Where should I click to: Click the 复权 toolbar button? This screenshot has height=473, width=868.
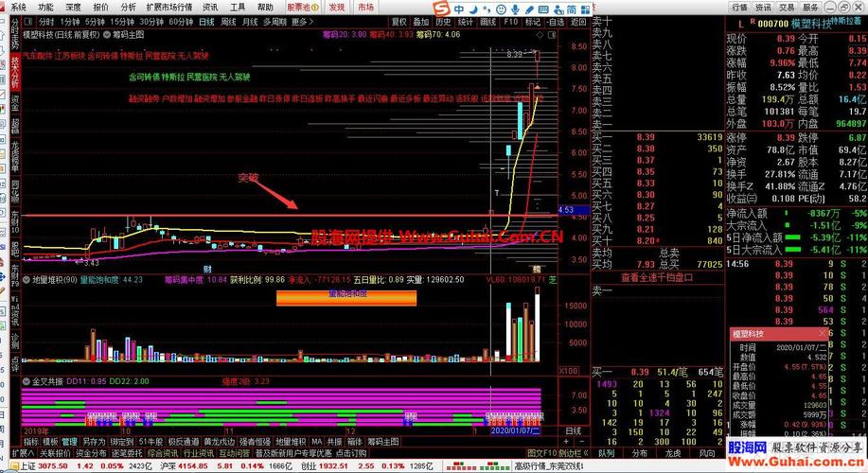399,22
